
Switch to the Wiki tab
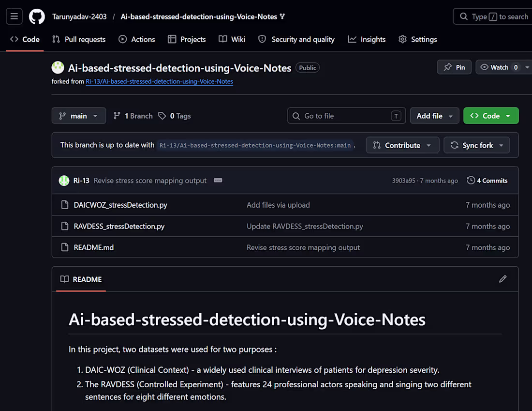[x=232, y=39]
